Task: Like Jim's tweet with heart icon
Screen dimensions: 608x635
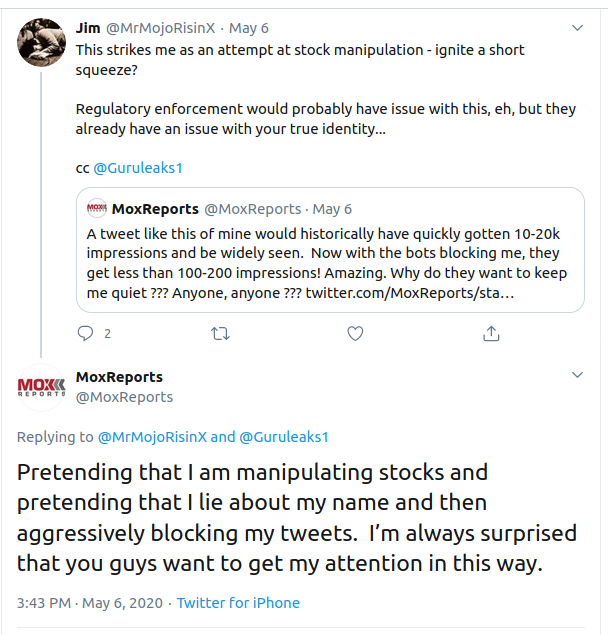Action: click(355, 333)
